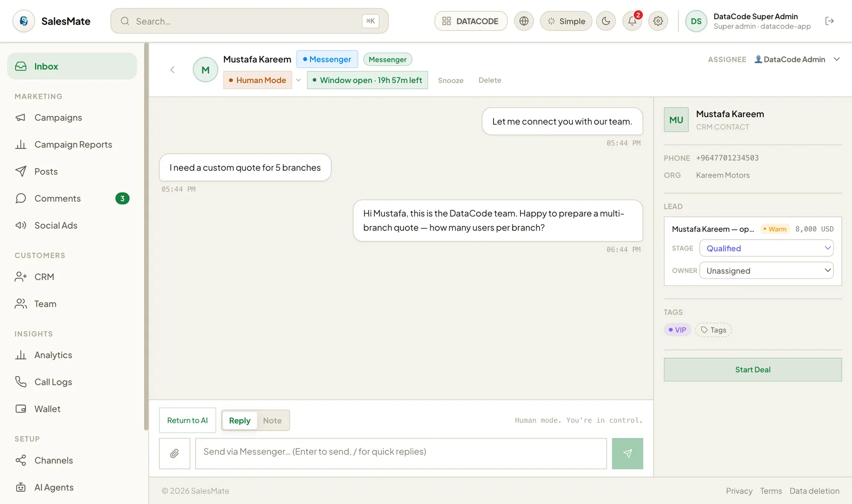Open notifications bell icon
Viewport: 852px width, 504px height.
[632, 21]
